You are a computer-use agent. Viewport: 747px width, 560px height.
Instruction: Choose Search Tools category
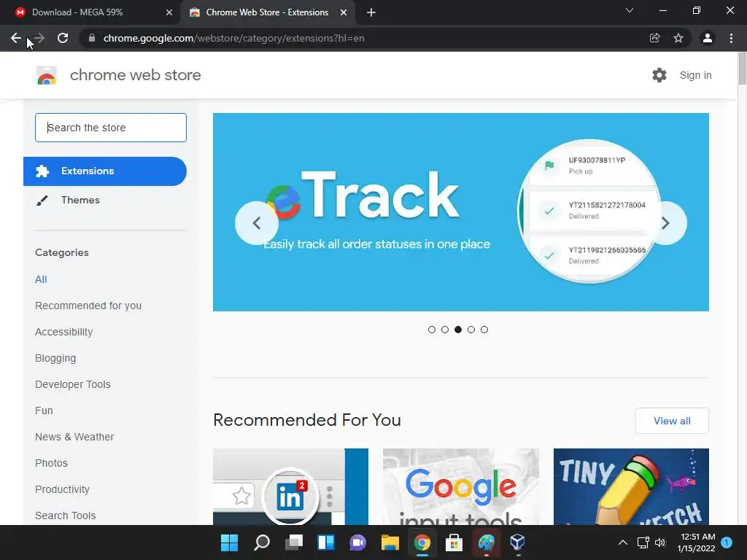point(65,516)
